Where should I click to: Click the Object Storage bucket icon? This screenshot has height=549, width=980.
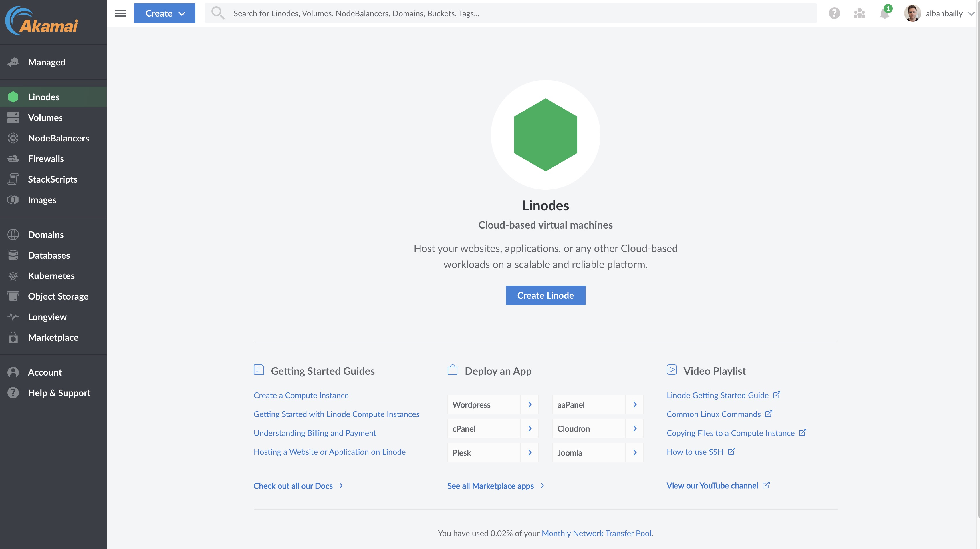[x=13, y=296]
